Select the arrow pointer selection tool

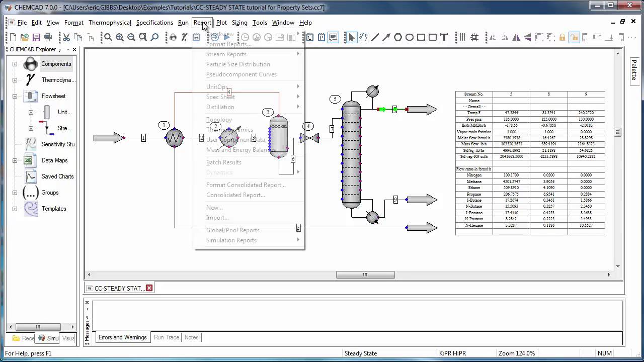(351, 37)
